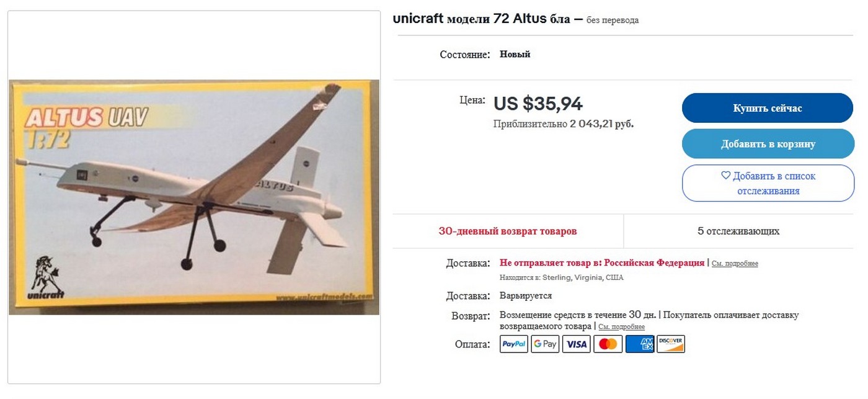Open См. подробнее link beside delivery restriction
868x399 pixels.
[735, 264]
